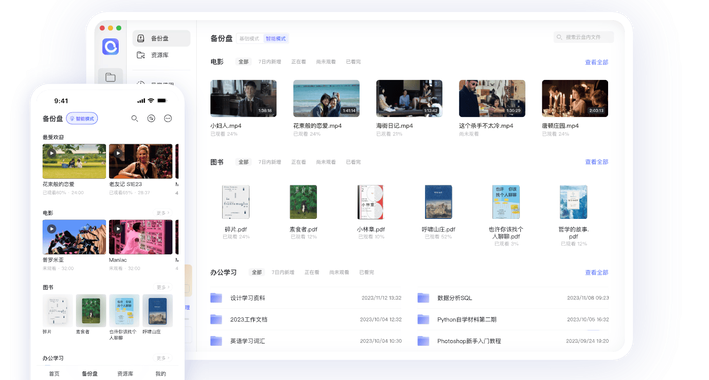This screenshot has height=380, width=709.
Task: Select 全部 filter in the 图书 section
Action: (243, 162)
